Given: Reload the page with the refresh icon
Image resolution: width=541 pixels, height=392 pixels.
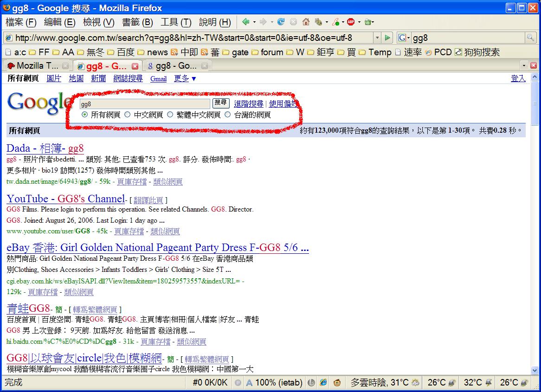Looking at the screenshot, I should click(281, 22).
